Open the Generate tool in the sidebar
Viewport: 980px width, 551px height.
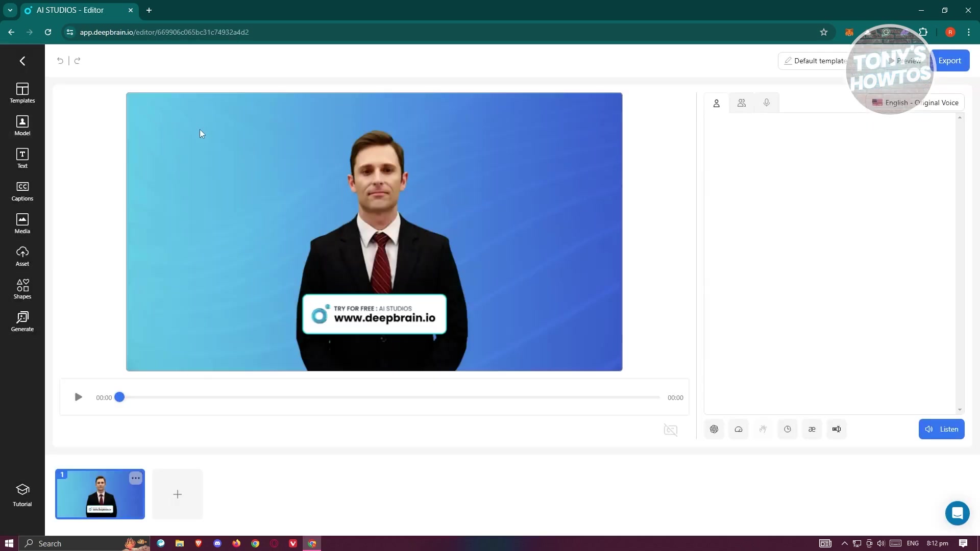(22, 321)
